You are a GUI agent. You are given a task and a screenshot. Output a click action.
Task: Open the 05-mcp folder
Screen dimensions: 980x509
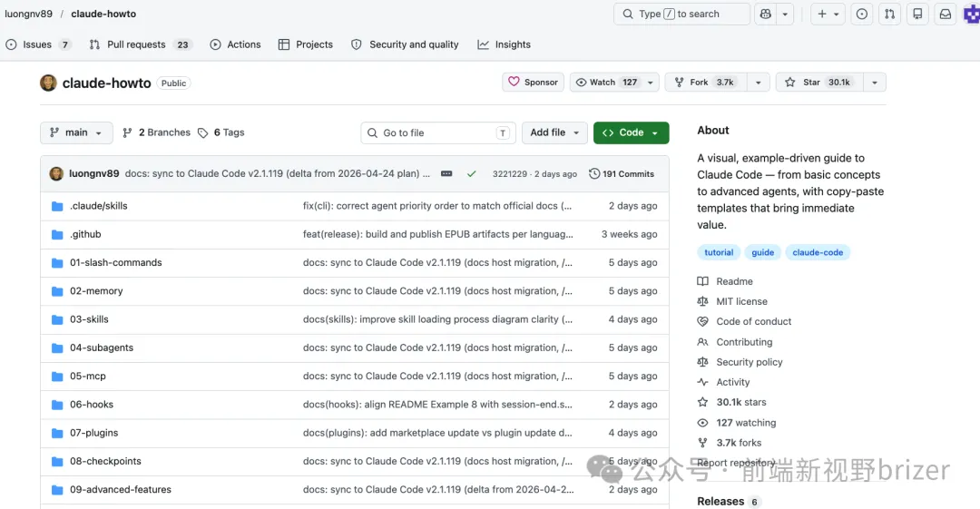click(87, 376)
